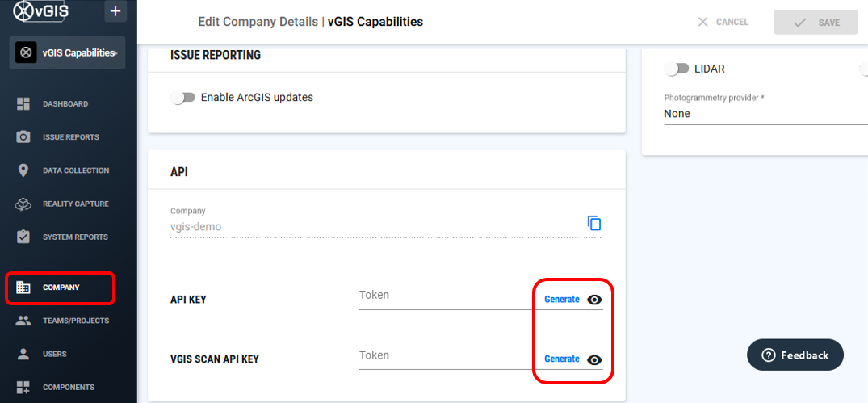
Task: Open the Photogrammetry provider dropdown
Action: point(766,114)
